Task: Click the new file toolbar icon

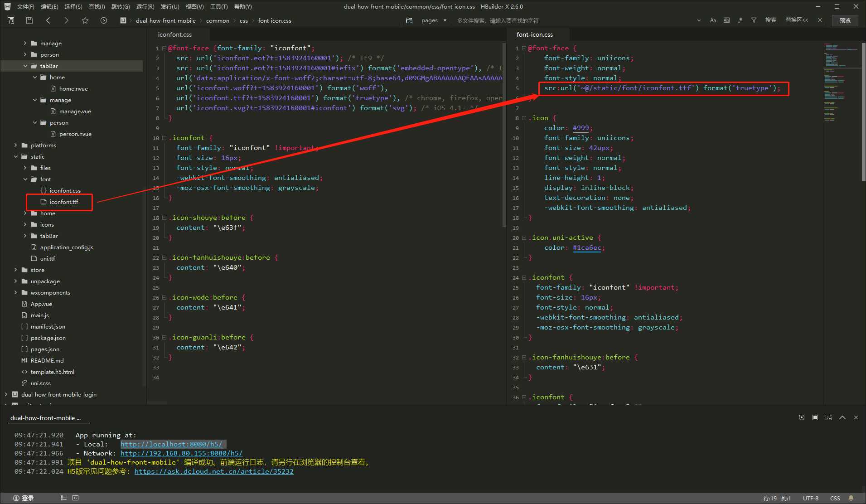Action: [x=11, y=20]
